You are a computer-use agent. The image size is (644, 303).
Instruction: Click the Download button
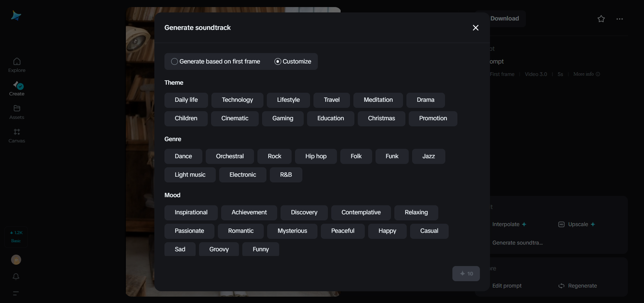click(x=504, y=18)
